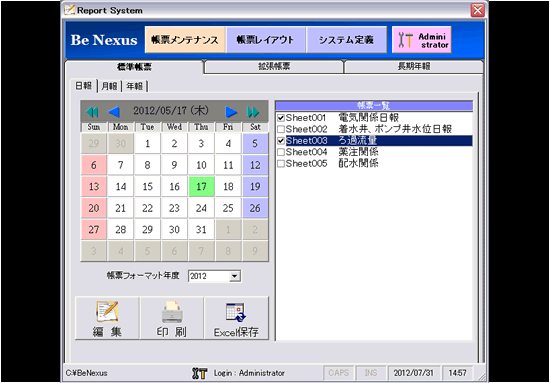Click the INS indicator in status bar

point(371,373)
